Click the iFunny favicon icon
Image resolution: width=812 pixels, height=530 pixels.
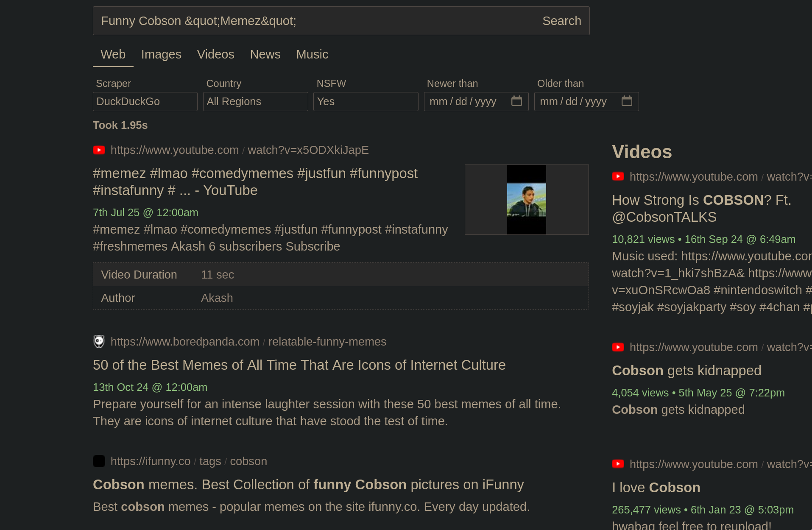click(99, 461)
